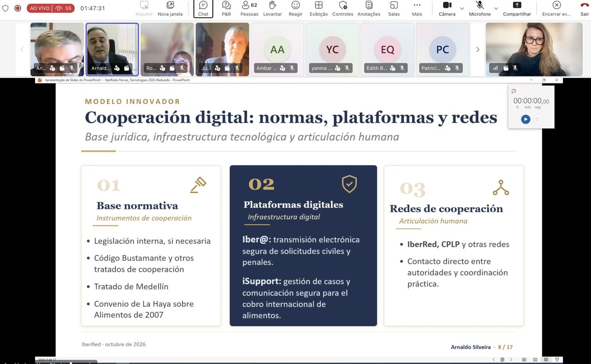Switch to PowerPoint normal view

pyautogui.click(x=524, y=359)
